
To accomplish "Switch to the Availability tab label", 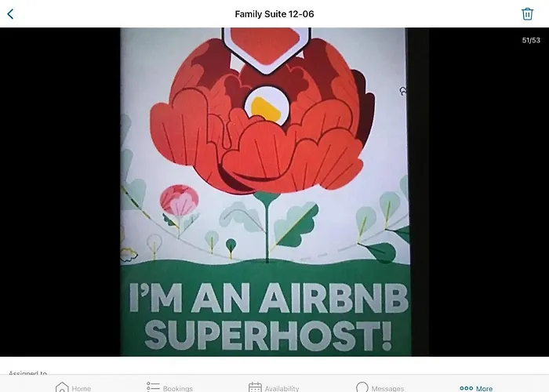I will 282,389.
